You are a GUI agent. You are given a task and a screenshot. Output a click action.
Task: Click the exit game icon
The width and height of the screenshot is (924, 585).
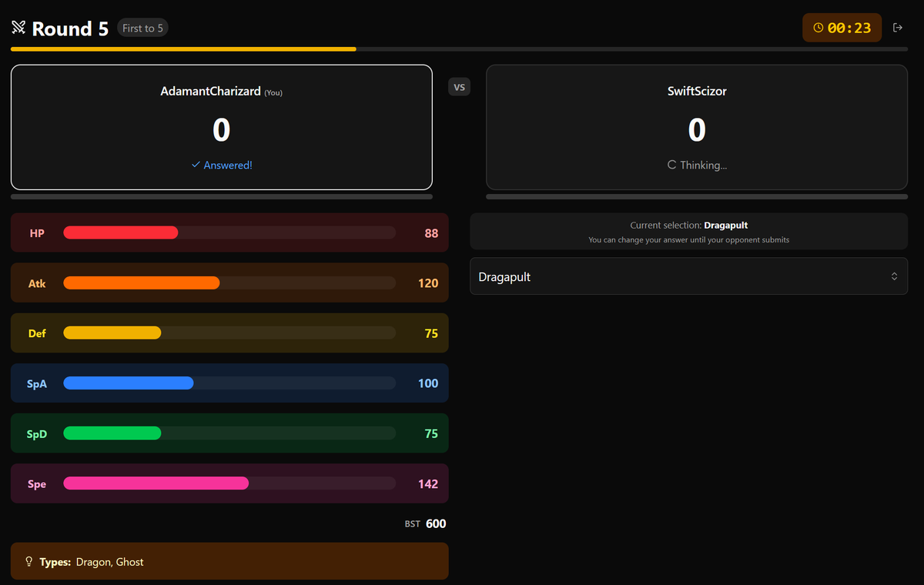[x=897, y=28]
